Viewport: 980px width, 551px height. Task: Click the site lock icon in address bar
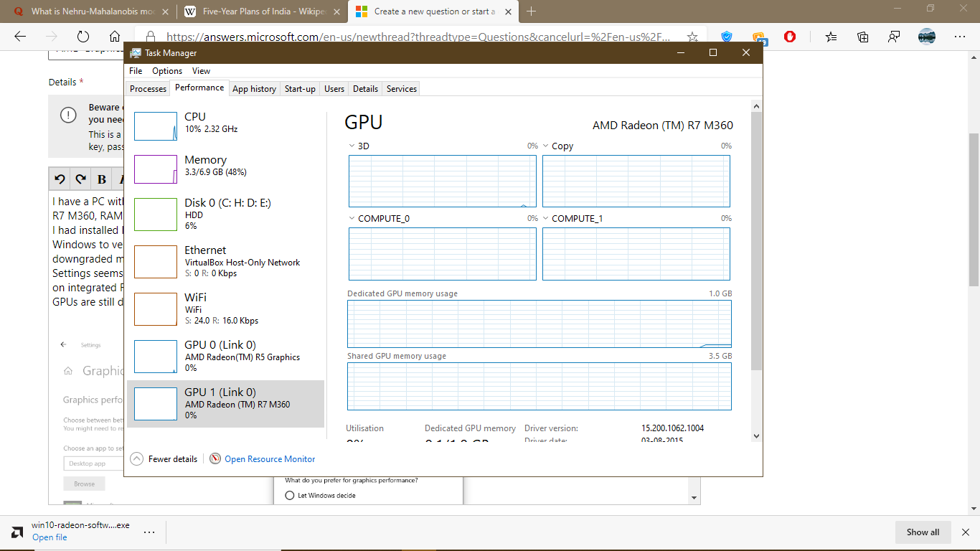[x=150, y=37]
